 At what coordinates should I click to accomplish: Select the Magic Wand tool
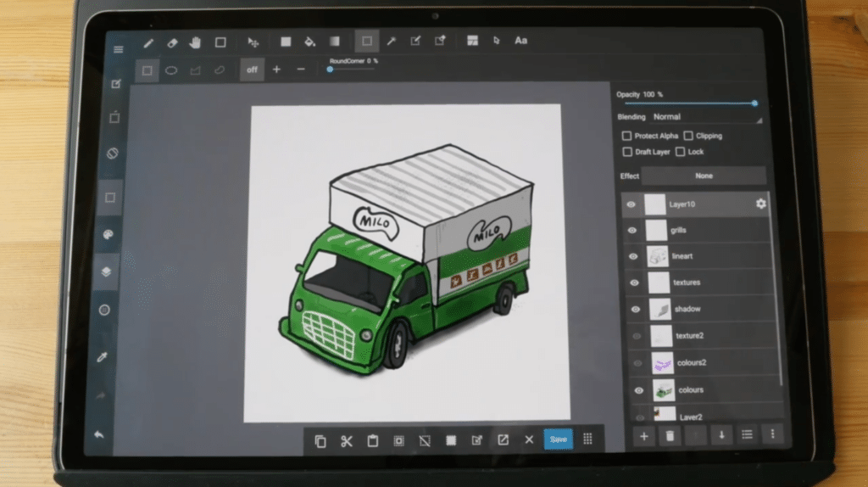392,41
